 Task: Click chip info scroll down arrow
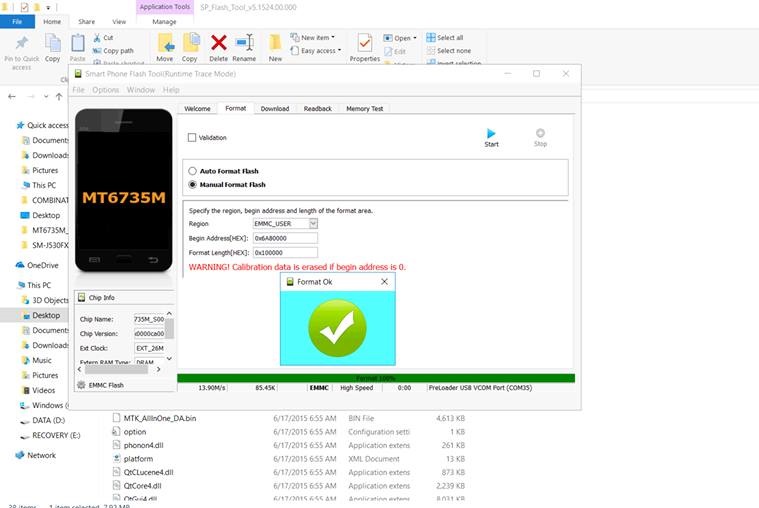169,359
